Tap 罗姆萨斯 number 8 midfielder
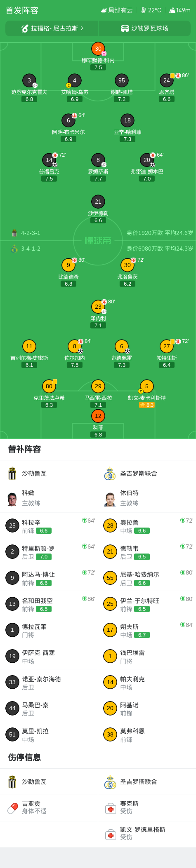Screen dimensions: 196x868 [x=98, y=160]
